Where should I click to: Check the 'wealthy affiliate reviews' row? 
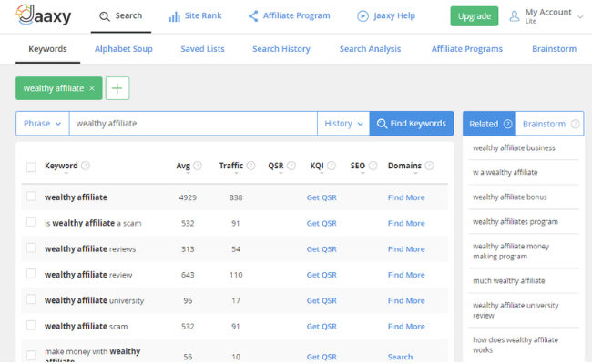[31, 248]
